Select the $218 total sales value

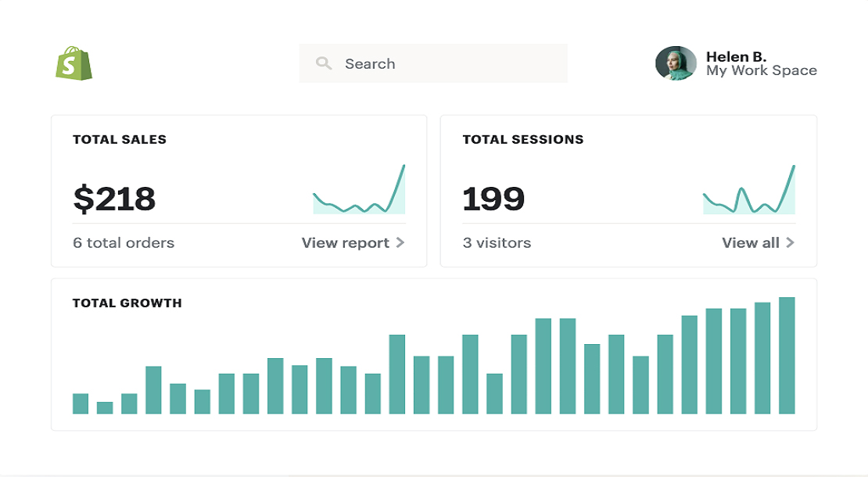click(x=114, y=199)
